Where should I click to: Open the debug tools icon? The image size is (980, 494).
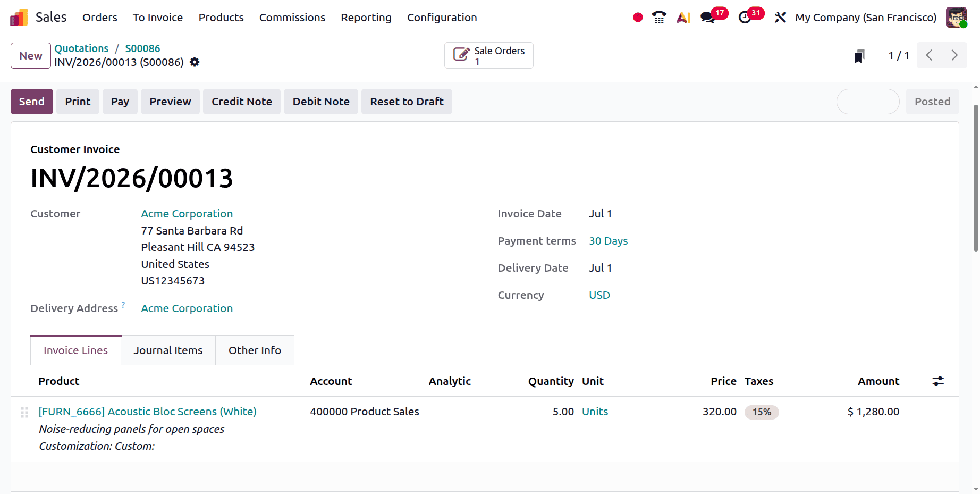coord(780,18)
